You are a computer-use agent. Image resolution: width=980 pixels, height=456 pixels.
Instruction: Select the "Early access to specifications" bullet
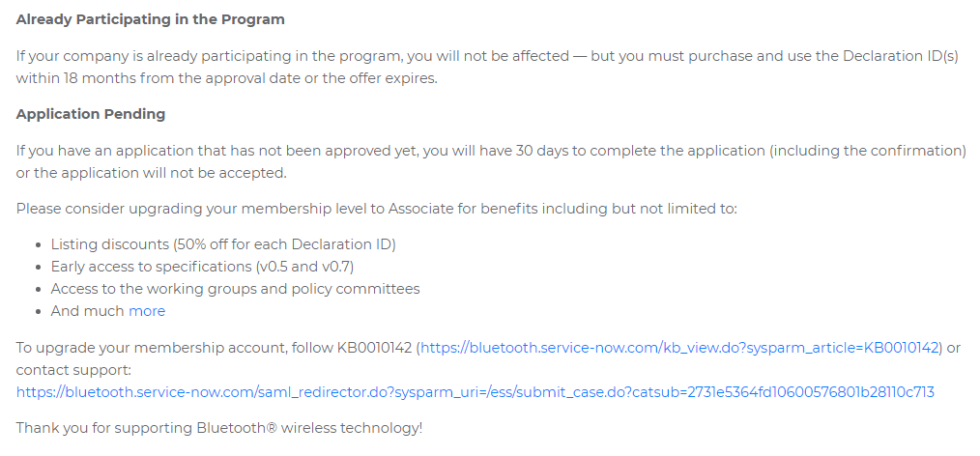(151, 267)
